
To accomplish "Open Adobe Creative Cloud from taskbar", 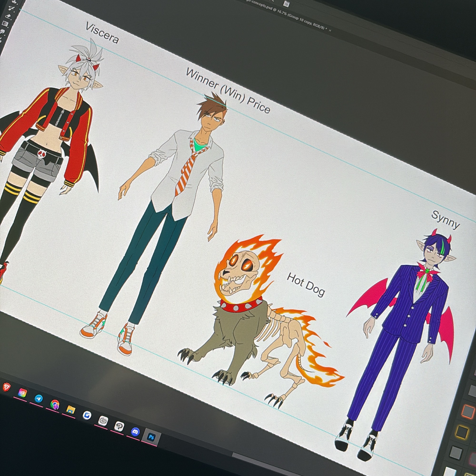I will click(x=22, y=392).
